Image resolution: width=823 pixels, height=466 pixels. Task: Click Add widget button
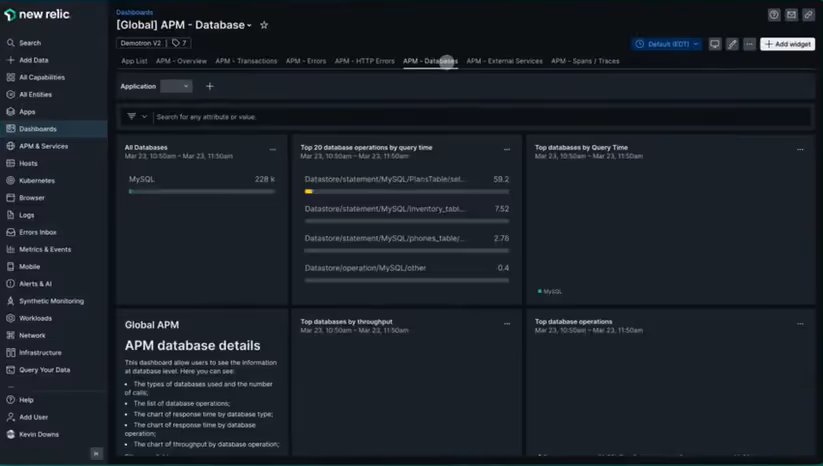[x=787, y=44]
